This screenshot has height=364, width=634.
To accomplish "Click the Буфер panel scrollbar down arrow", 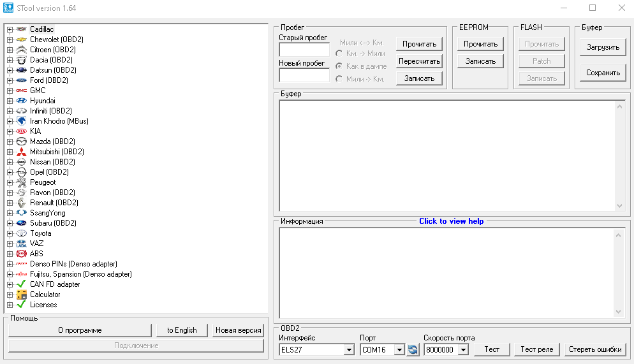I will click(x=619, y=206).
